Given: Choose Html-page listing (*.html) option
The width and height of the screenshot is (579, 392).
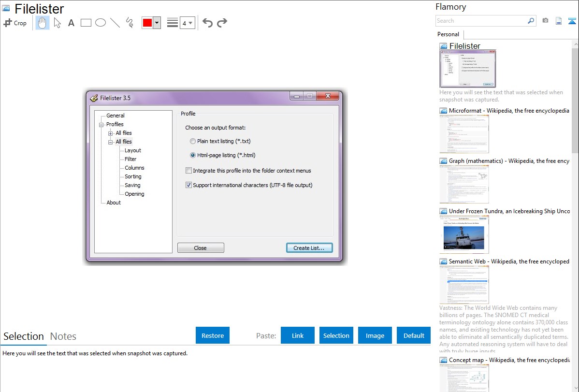Looking at the screenshot, I should [223, 155].
